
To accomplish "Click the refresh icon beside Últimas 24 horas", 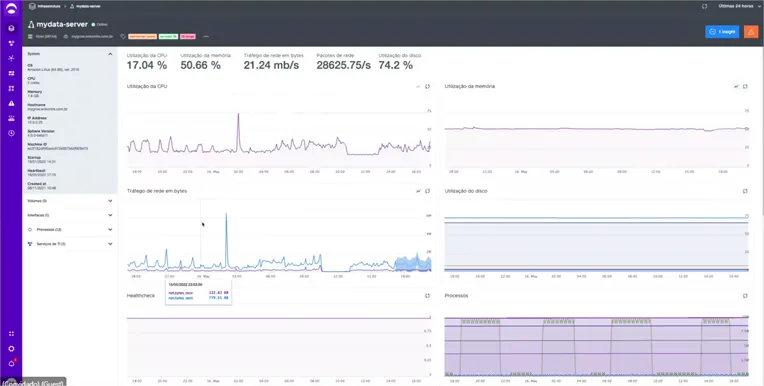I will point(704,6).
